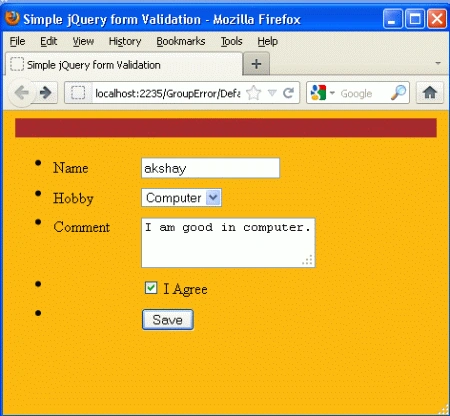
Task: Click the browser Forward arrow button
Action: pos(46,93)
